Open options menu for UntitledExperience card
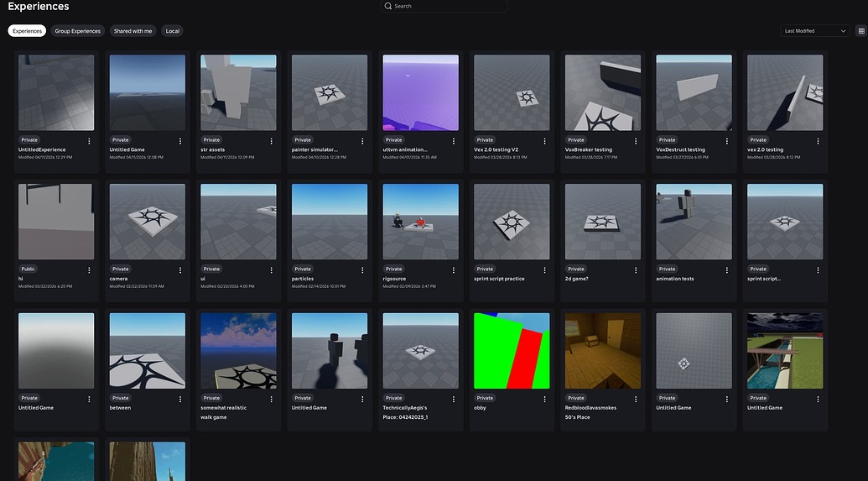This screenshot has width=868, height=481. click(x=89, y=141)
